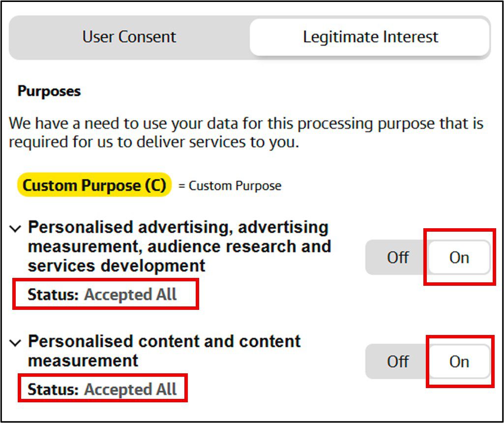Open the Personalised content and content measurement title
The image size is (504, 423).
[x=164, y=341]
